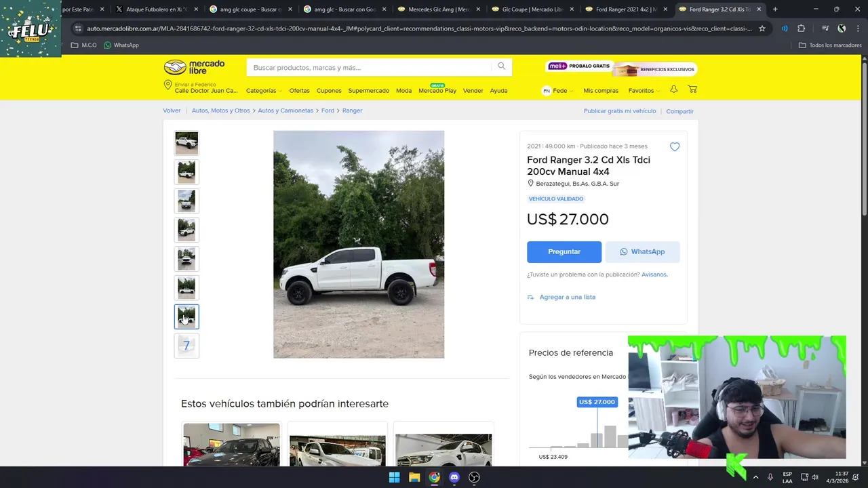
Task: Open the '7' more-photos thumbnail
Action: (186, 346)
